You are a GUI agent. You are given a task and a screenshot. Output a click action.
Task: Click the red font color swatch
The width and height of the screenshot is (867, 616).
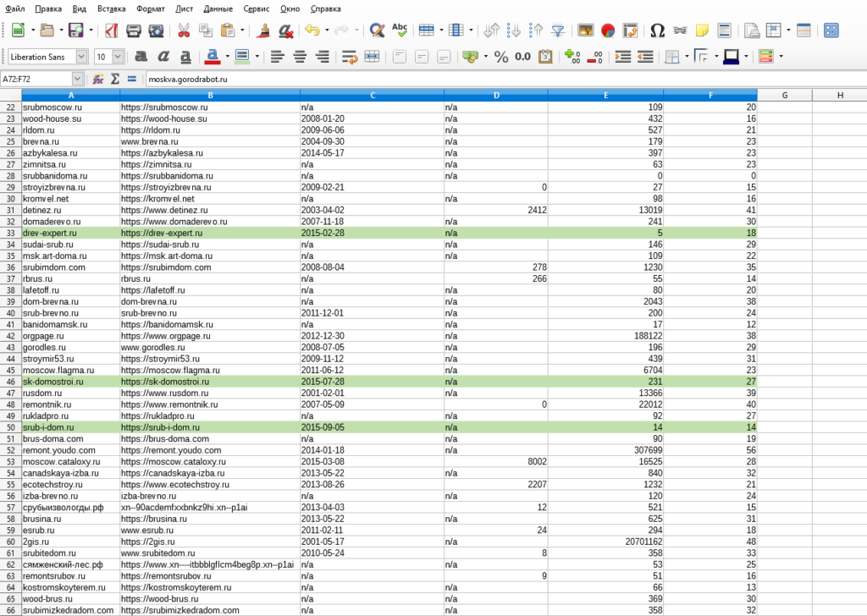[x=211, y=57]
